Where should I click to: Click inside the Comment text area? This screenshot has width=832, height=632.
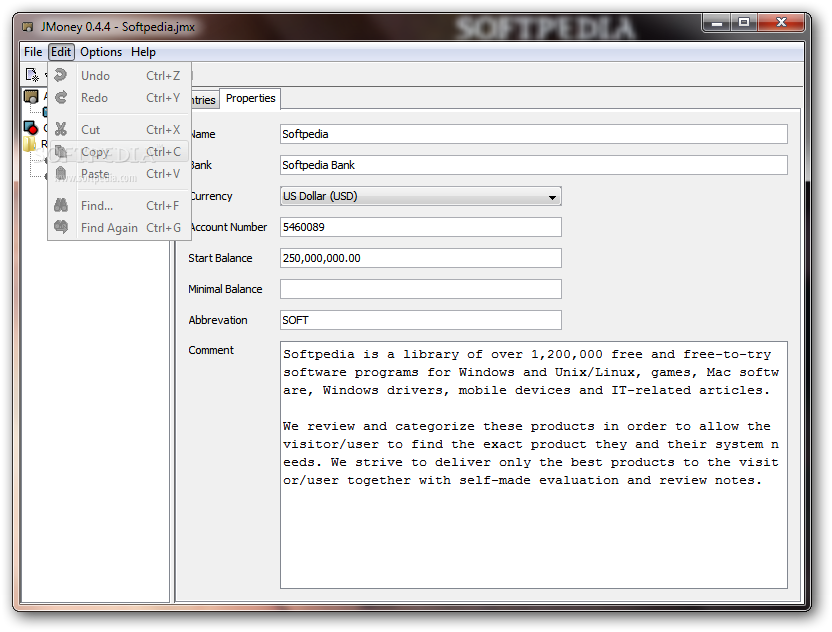(x=533, y=465)
